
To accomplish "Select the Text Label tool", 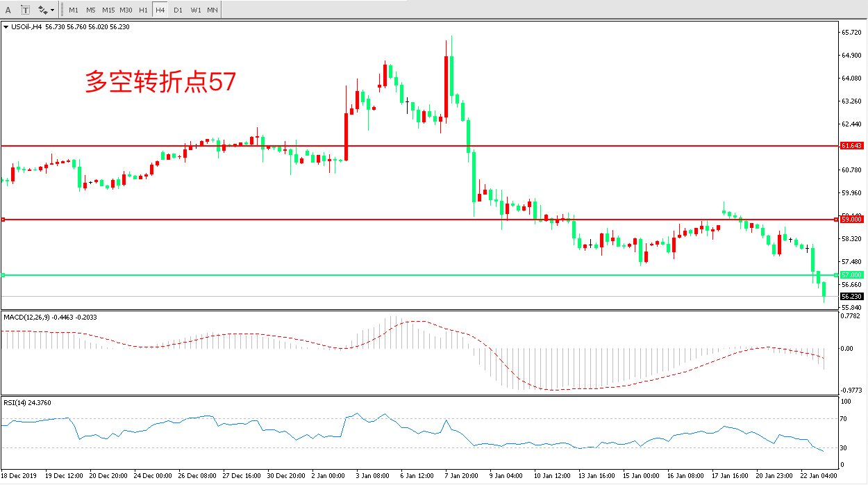I will (26, 10).
